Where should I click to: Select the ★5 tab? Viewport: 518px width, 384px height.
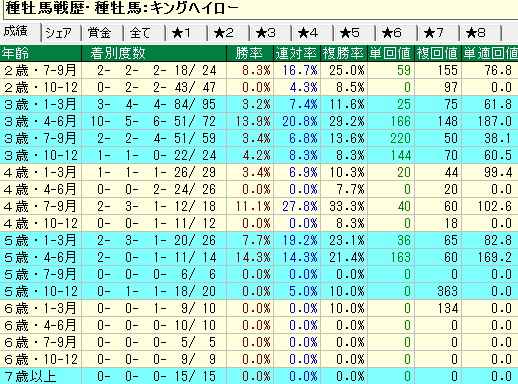click(x=354, y=33)
